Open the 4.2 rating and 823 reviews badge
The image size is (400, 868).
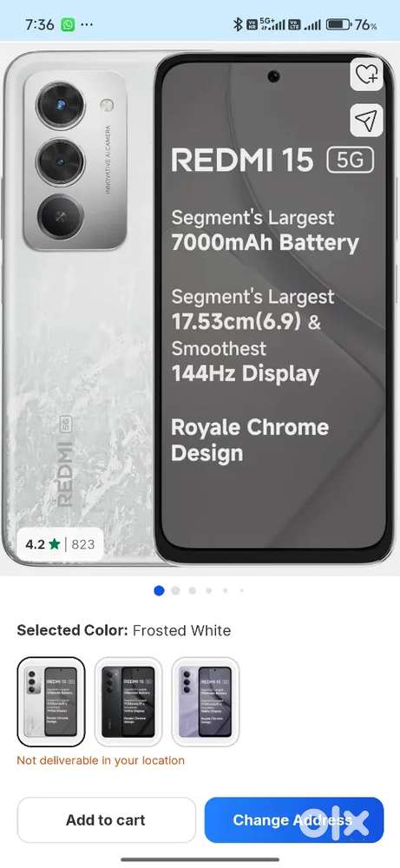(x=61, y=544)
